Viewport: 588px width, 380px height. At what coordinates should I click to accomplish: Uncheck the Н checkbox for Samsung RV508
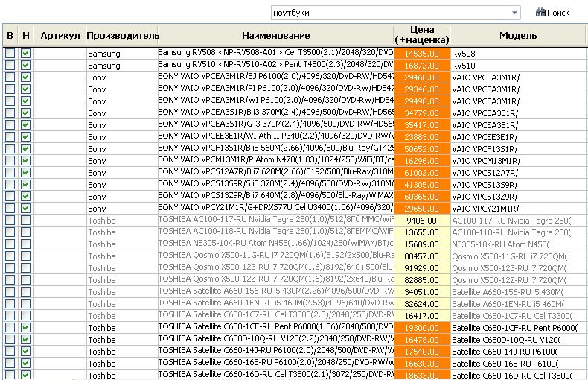(25, 54)
